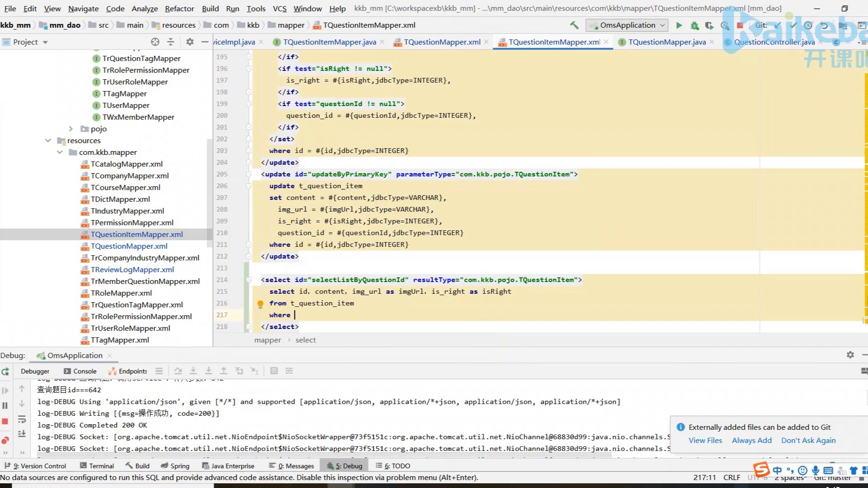Click the locate/scroll from source icon
This screenshot has height=488, width=868.
155,42
